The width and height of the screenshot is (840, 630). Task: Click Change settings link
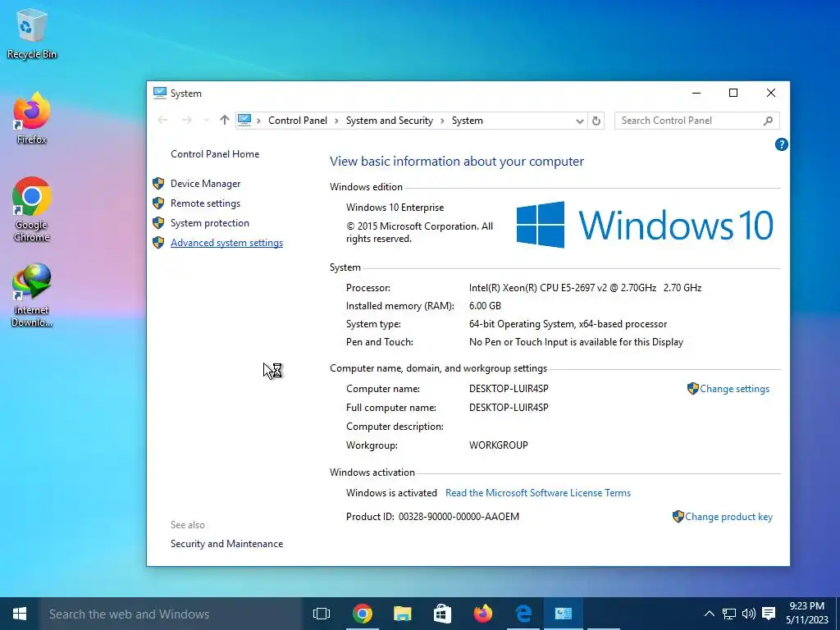734,389
